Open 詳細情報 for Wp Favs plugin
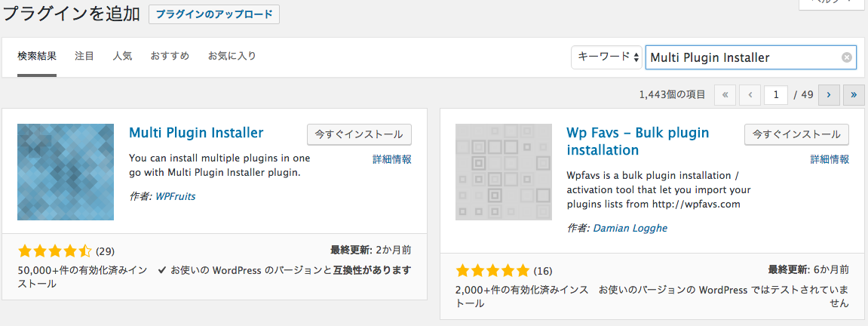The image size is (868, 326). coord(830,159)
